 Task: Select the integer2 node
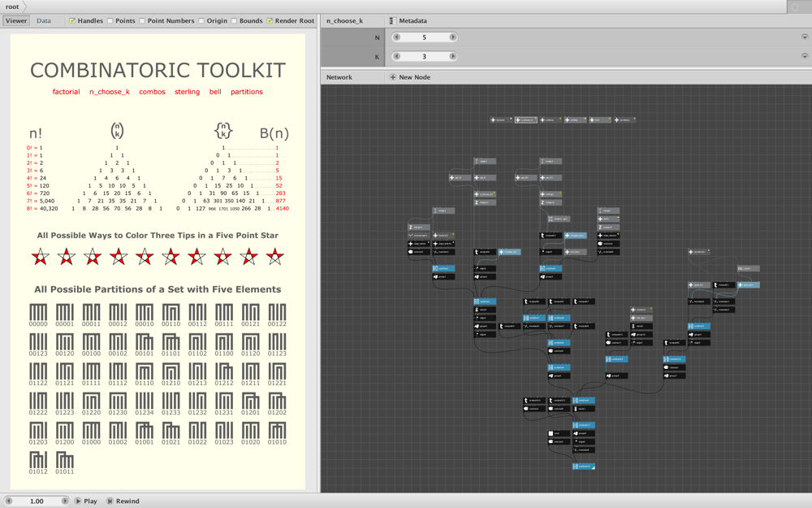(x=486, y=202)
